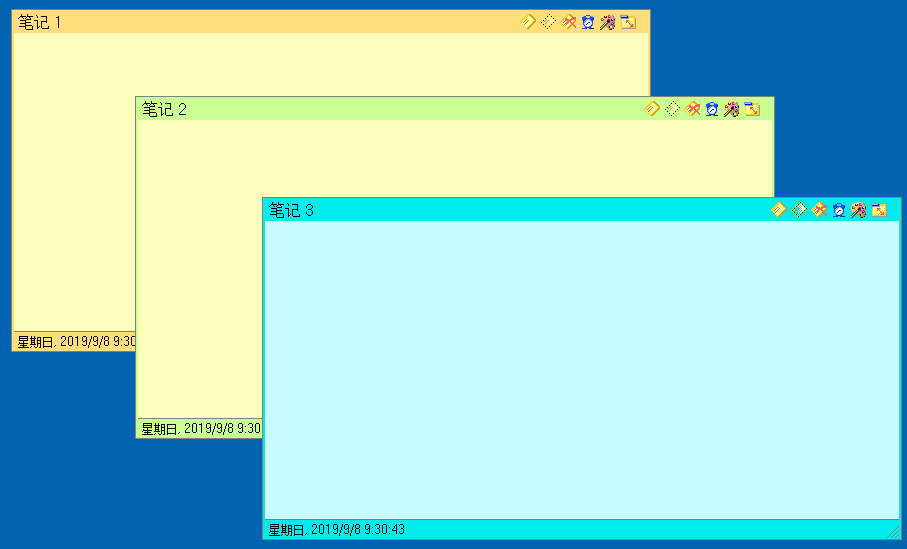Image resolution: width=907 pixels, height=549 pixels.
Task: Click inside the 笔记 3 text area
Action: click(580, 370)
